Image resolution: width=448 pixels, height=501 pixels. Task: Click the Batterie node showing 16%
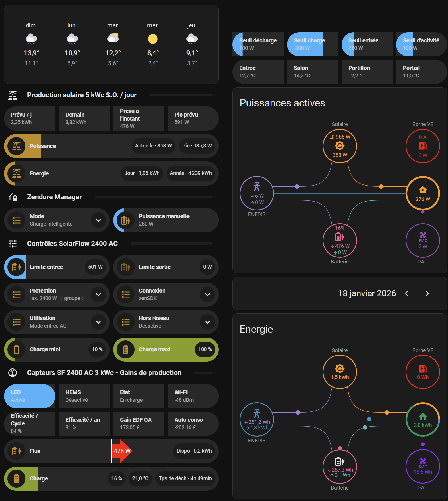coord(340,240)
